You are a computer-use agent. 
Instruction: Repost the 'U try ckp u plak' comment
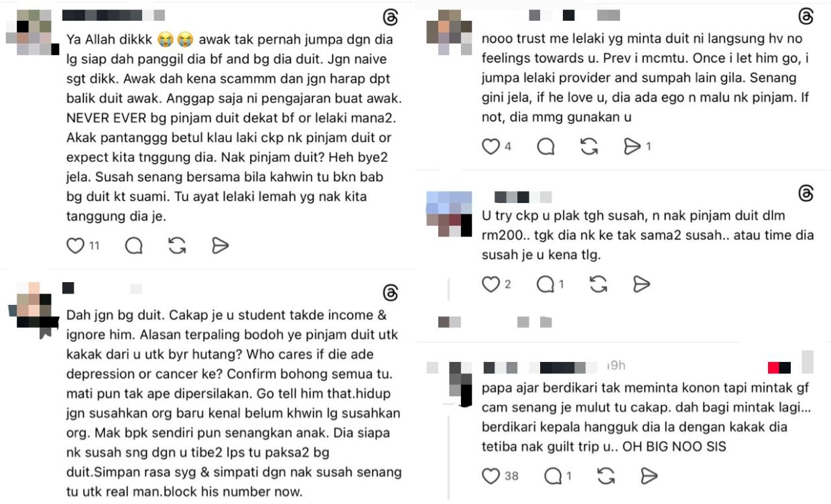point(598,284)
